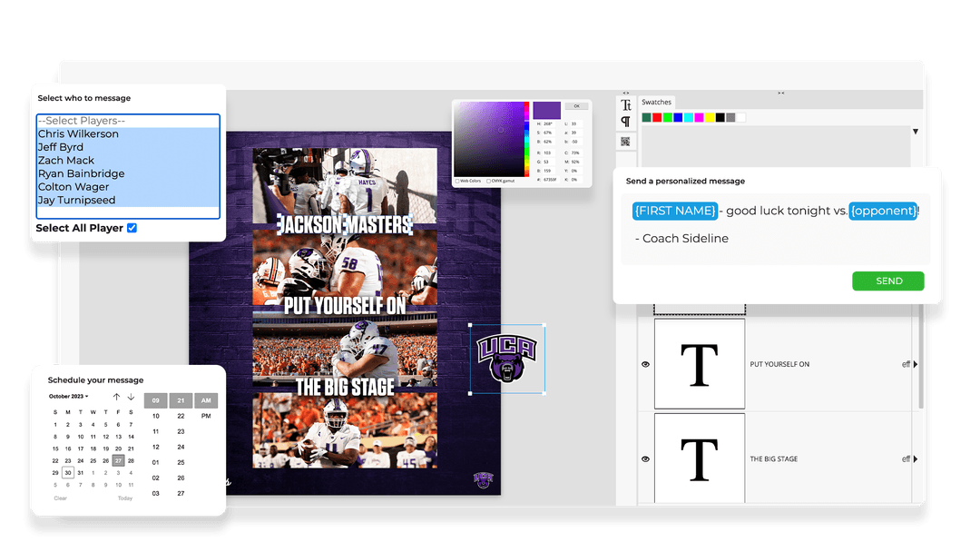Click the green SEND button
Image resolution: width=980 pixels, height=552 pixels.
click(887, 281)
